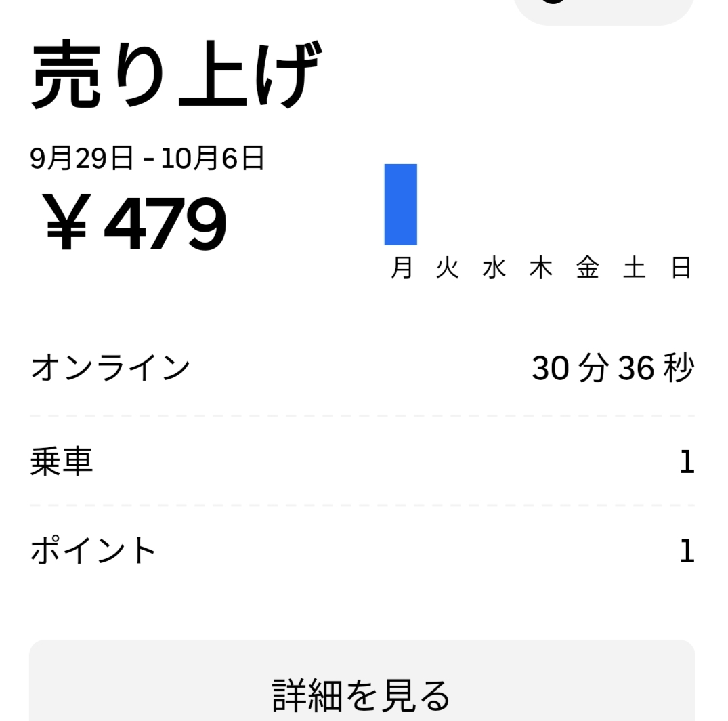Choose 水 (Wednesday) on the chart axis
728x721 pixels.
[494, 268]
